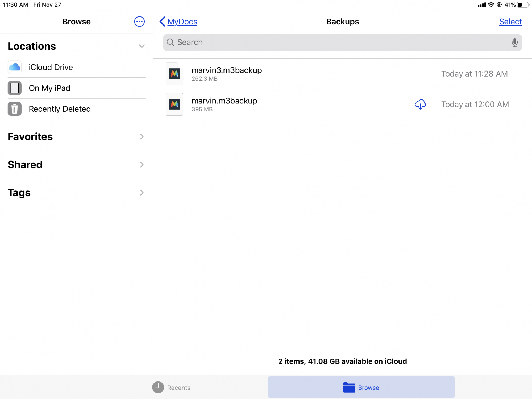This screenshot has height=399, width=532.
Task: Tap the iCloud Drive cloud icon
Action: (15, 67)
